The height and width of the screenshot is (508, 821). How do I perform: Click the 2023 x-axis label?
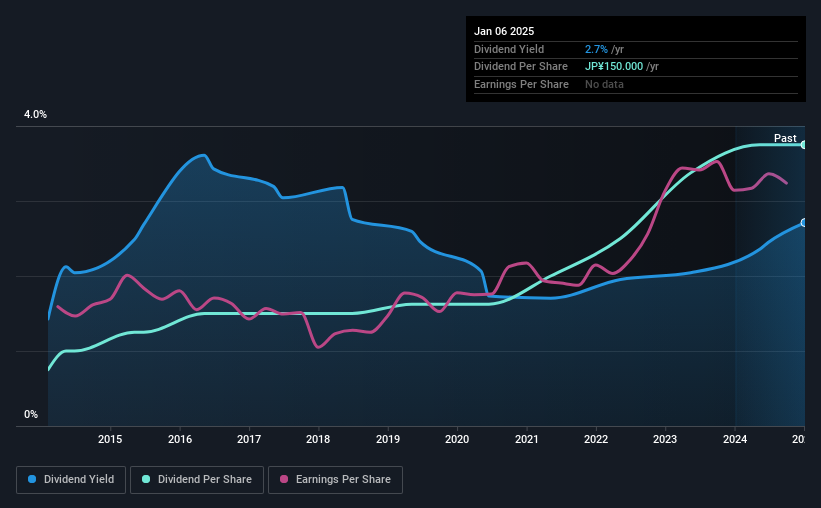[x=665, y=439]
